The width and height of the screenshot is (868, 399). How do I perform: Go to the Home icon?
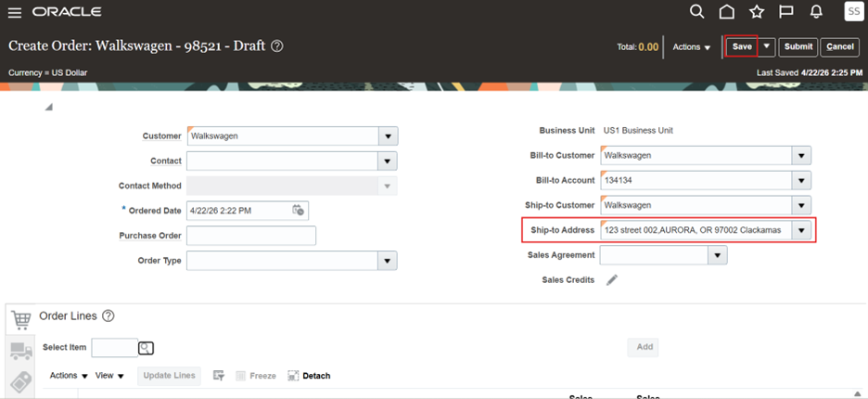[727, 12]
